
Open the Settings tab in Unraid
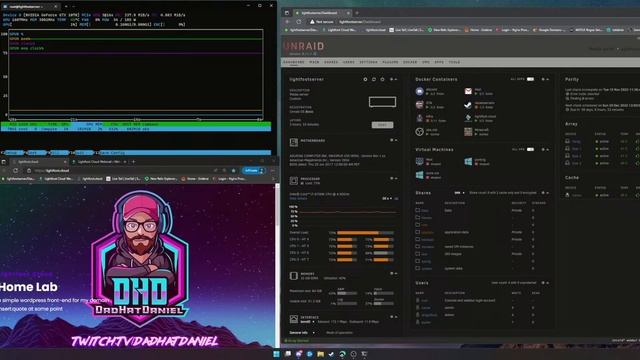pyautogui.click(x=369, y=62)
